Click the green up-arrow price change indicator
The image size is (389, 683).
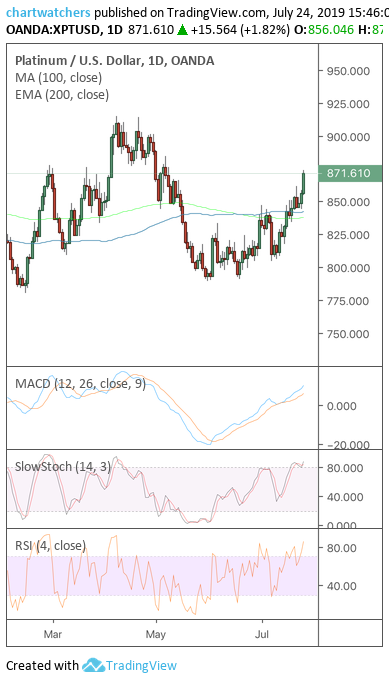point(183,30)
